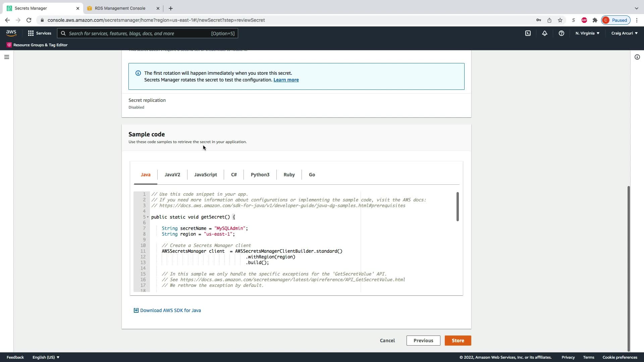Switch to RDS Management Console browser tab
Image resolution: width=644 pixels, height=362 pixels.
[120, 8]
